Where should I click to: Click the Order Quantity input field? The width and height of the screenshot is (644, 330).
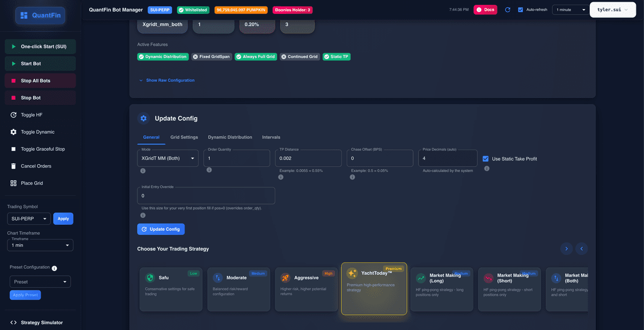237,158
